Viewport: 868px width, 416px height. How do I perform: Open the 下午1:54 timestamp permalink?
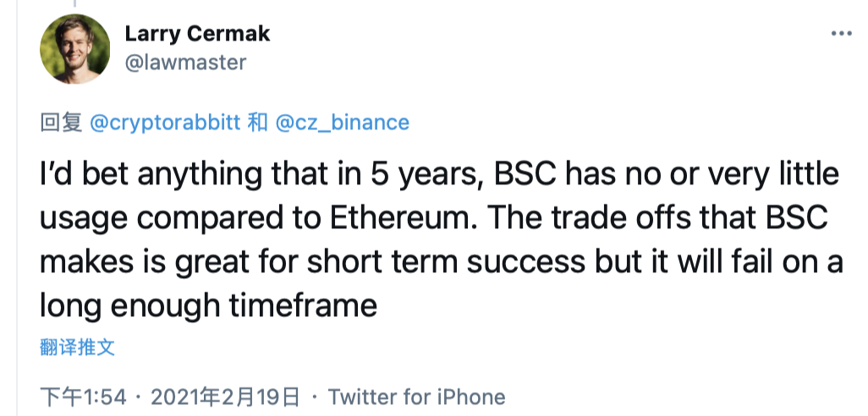coord(84,397)
